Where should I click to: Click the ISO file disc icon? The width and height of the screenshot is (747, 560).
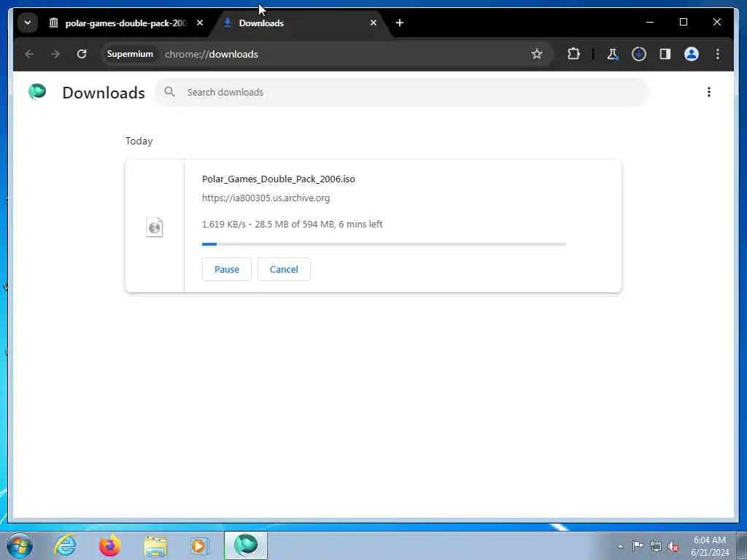[155, 227]
